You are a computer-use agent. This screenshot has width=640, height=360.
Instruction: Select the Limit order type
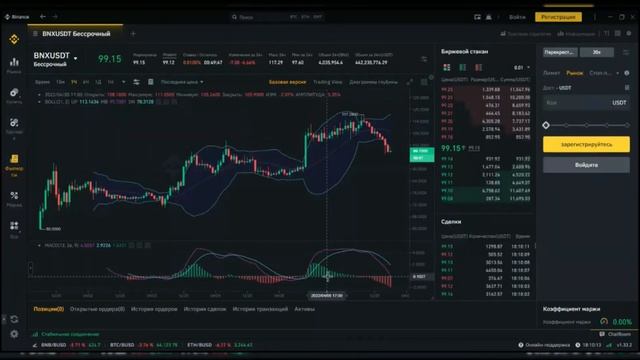(x=551, y=73)
